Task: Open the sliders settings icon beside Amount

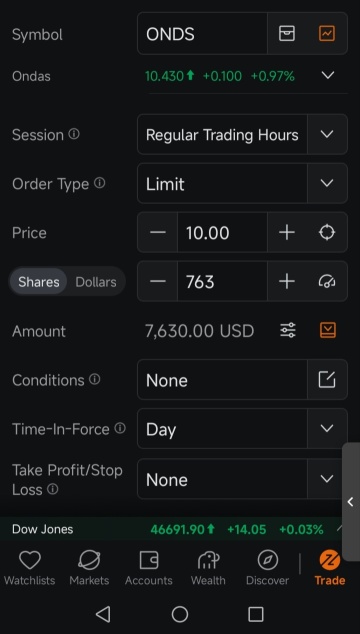Action: coord(288,330)
